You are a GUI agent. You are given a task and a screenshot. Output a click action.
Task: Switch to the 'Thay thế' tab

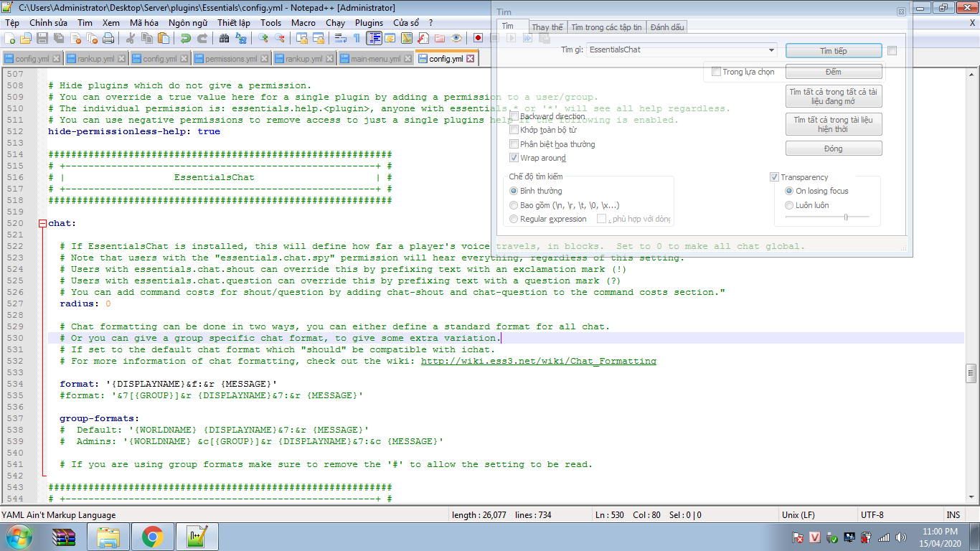[x=547, y=27]
